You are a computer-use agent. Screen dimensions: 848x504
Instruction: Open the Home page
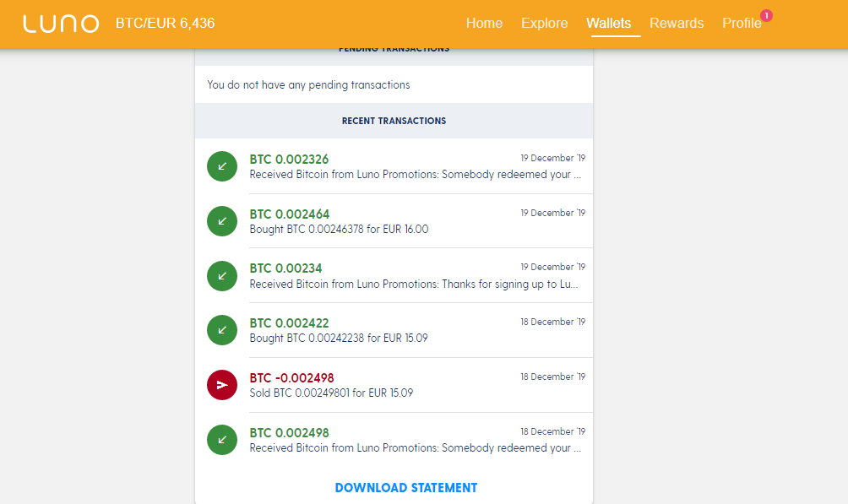[484, 24]
